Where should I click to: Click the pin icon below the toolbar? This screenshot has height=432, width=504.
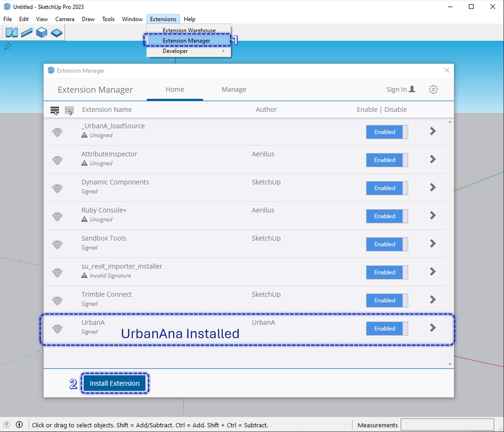tap(8, 47)
